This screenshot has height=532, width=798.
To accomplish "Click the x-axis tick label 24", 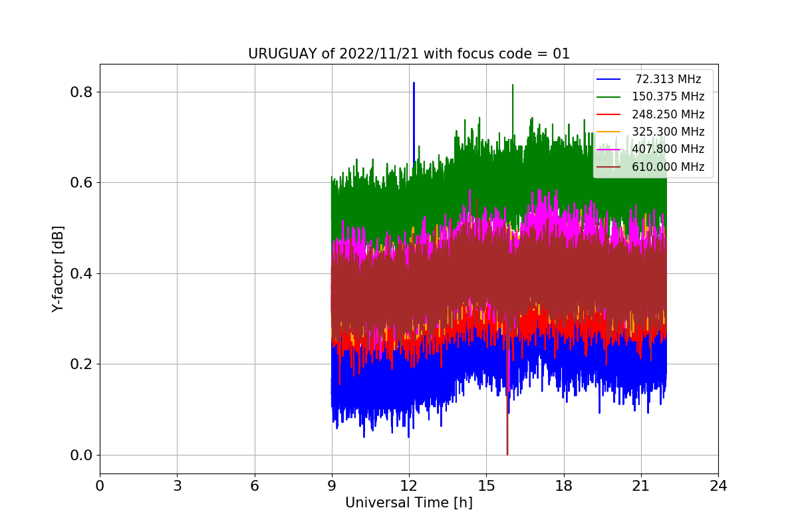I will 718,486.
